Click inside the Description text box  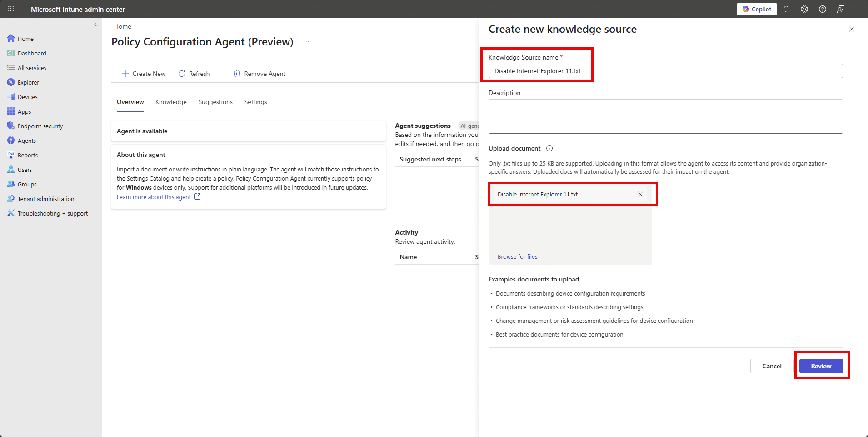click(x=665, y=116)
